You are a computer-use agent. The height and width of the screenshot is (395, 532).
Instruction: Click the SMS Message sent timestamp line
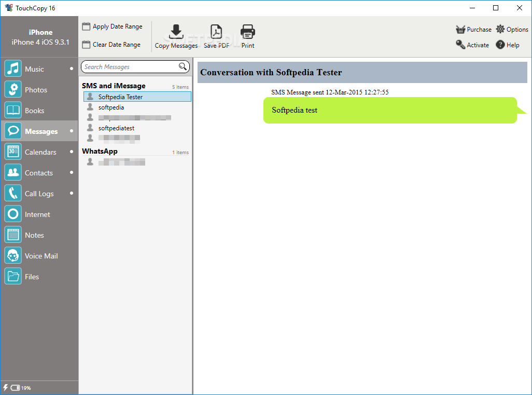coord(330,92)
